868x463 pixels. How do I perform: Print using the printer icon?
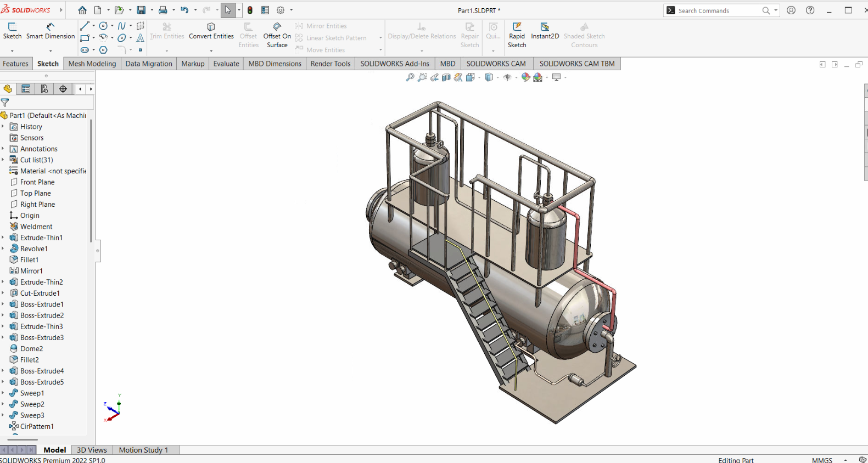[163, 10]
